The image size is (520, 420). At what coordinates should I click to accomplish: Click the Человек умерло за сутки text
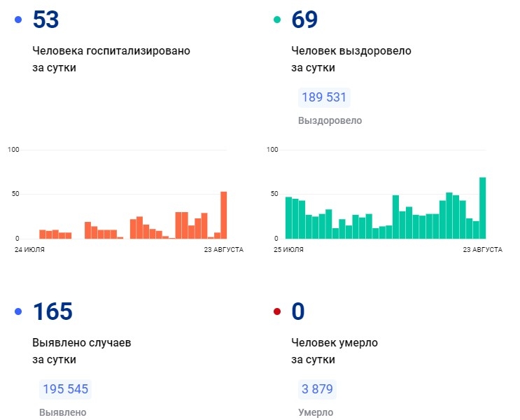pos(335,351)
